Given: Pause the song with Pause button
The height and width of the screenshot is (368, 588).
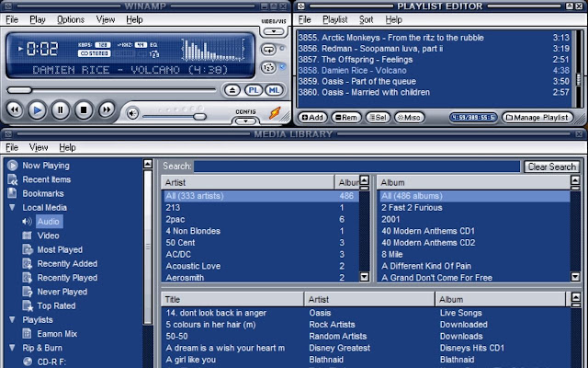Looking at the screenshot, I should (61, 110).
